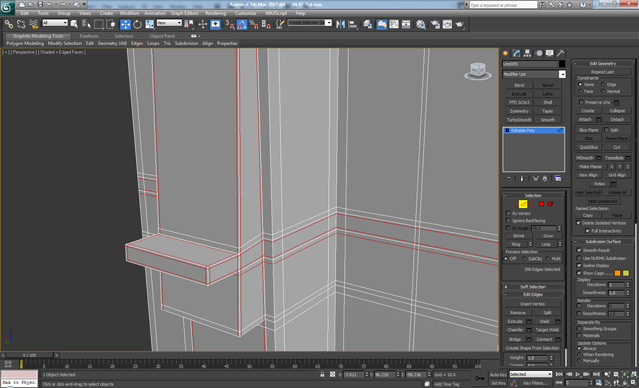Image resolution: width=639 pixels, height=388 pixels.
Task: Click the Unlink Selection icon
Action: point(21,24)
